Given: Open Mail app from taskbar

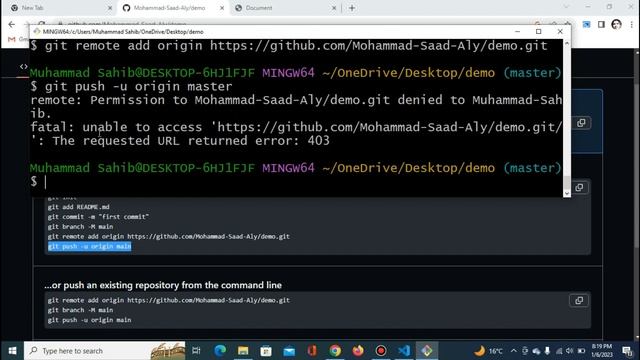Looking at the screenshot, I should [289, 351].
